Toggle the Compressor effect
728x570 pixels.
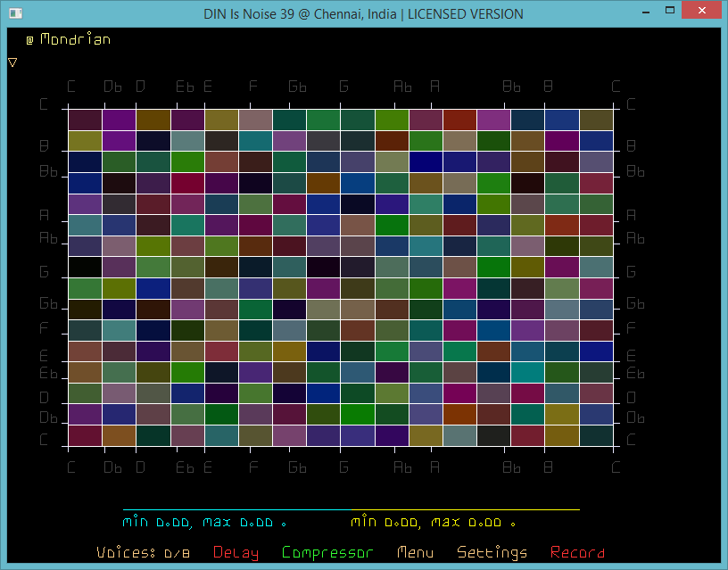327,553
